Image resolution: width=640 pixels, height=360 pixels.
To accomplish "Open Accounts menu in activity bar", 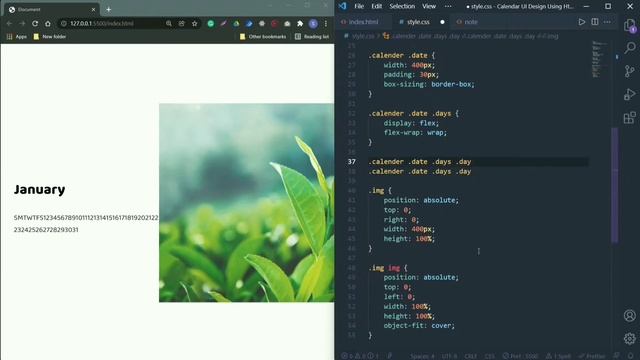I will [630, 316].
